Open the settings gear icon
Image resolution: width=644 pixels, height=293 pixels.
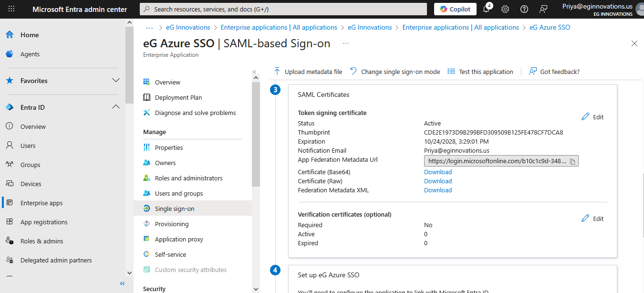(x=505, y=9)
